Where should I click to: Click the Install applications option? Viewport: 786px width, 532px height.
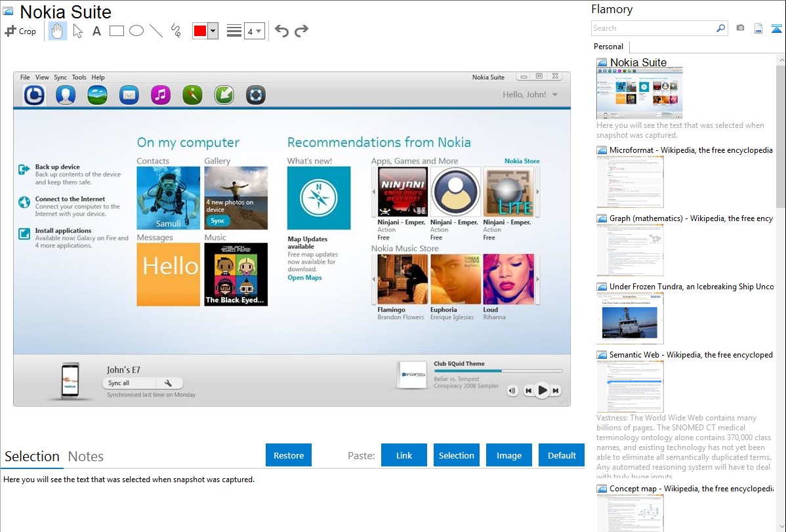[73, 237]
